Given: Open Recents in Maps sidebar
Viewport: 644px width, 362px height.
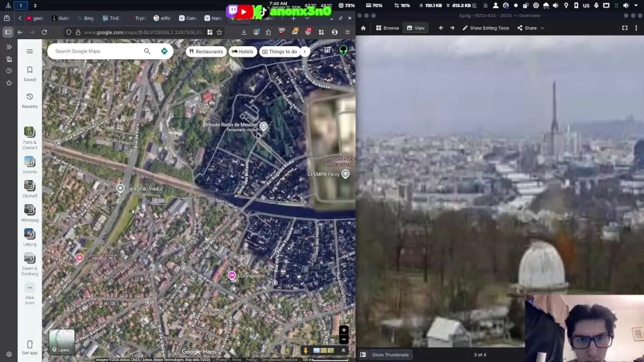Looking at the screenshot, I should click(x=30, y=101).
